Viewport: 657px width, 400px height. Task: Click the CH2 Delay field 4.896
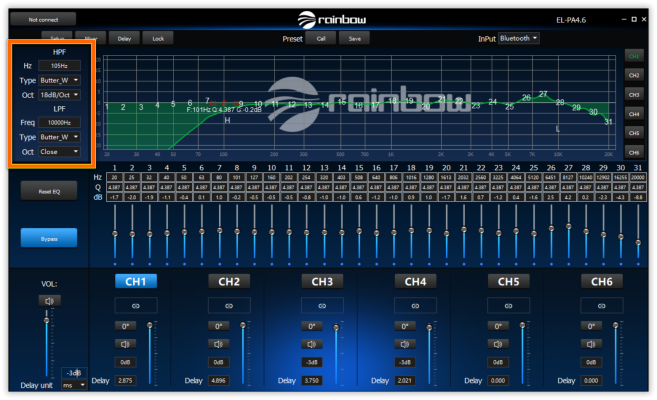point(218,380)
